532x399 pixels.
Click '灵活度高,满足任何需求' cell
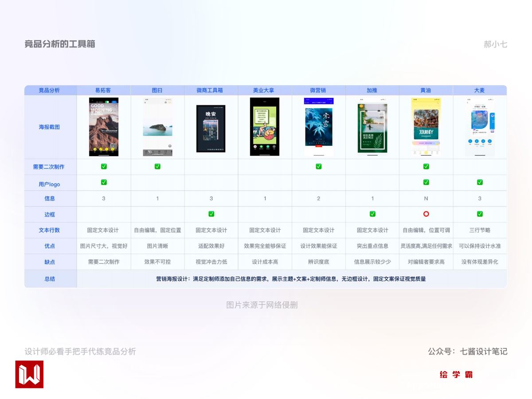click(x=426, y=246)
